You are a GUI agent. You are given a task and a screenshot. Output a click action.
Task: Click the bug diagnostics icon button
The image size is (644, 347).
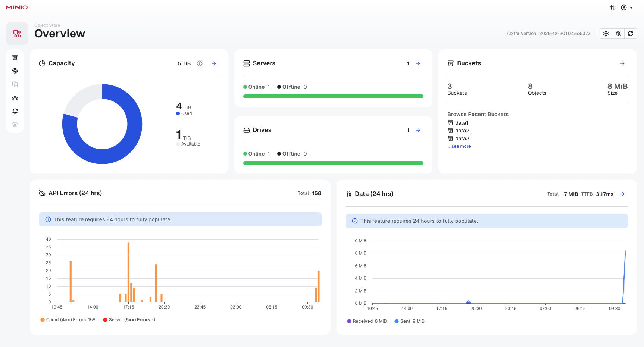click(x=618, y=34)
